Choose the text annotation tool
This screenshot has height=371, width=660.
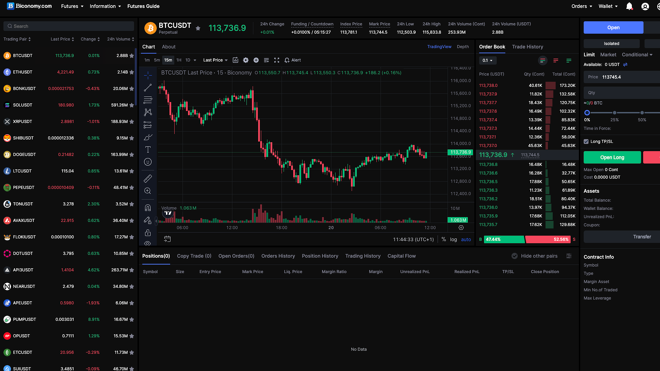[x=148, y=149]
